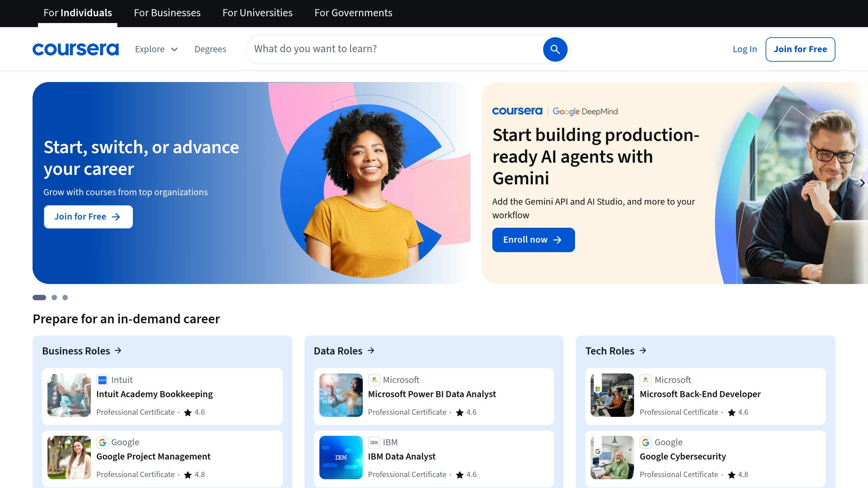Viewport: 868px width, 488px height.
Task: Click the next-slide chevron on the carousel
Action: point(862,183)
